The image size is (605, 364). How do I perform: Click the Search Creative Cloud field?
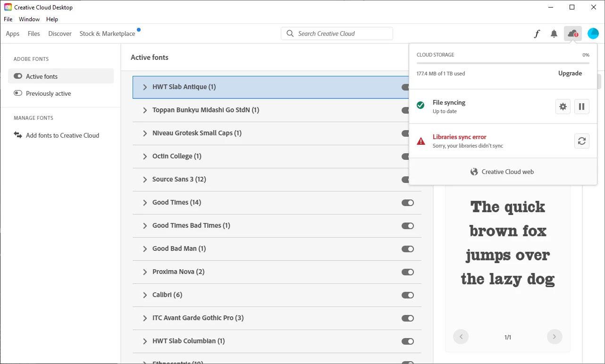pos(337,33)
